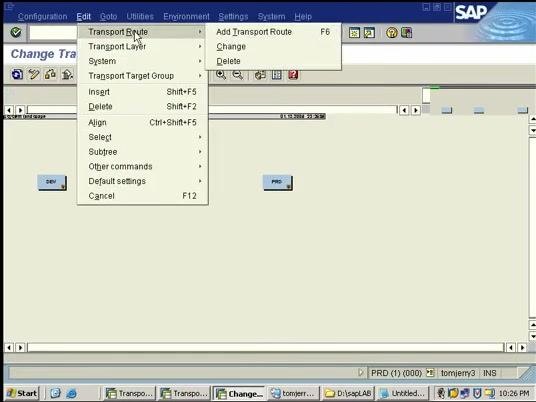Click Show Desktop quick launch icon

(x=55, y=393)
